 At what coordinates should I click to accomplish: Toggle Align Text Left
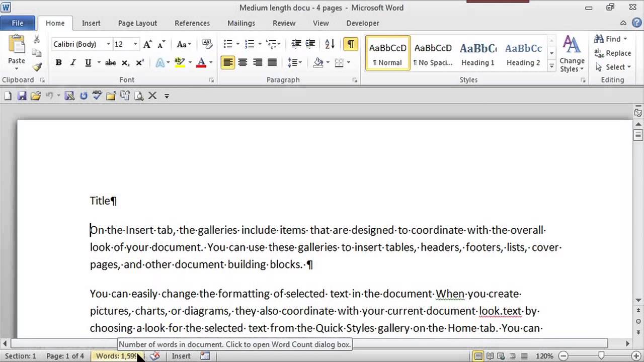(228, 63)
